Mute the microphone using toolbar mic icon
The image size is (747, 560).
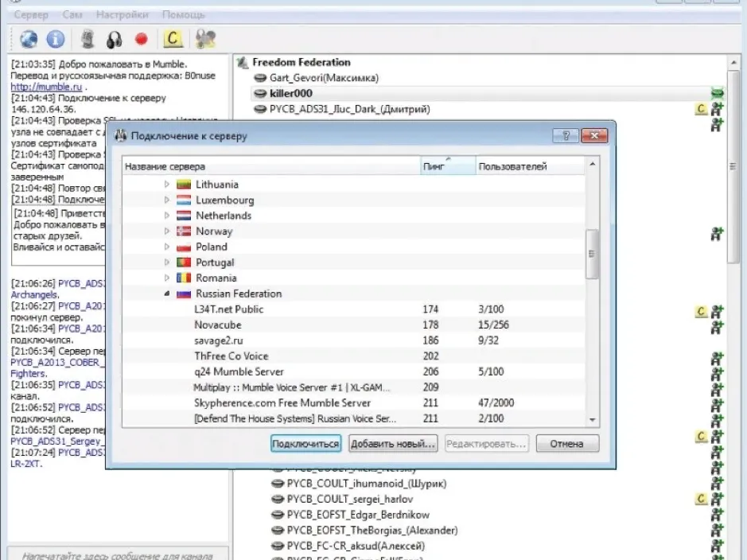pyautogui.click(x=88, y=38)
